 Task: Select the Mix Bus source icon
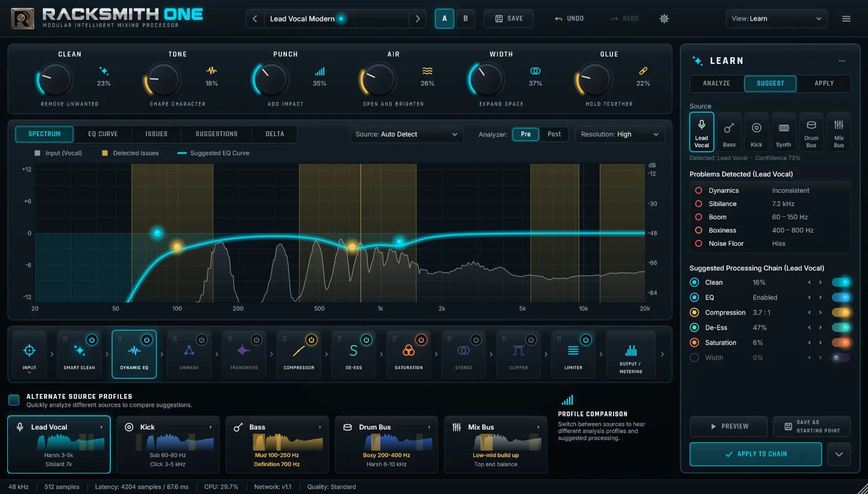pyautogui.click(x=839, y=131)
